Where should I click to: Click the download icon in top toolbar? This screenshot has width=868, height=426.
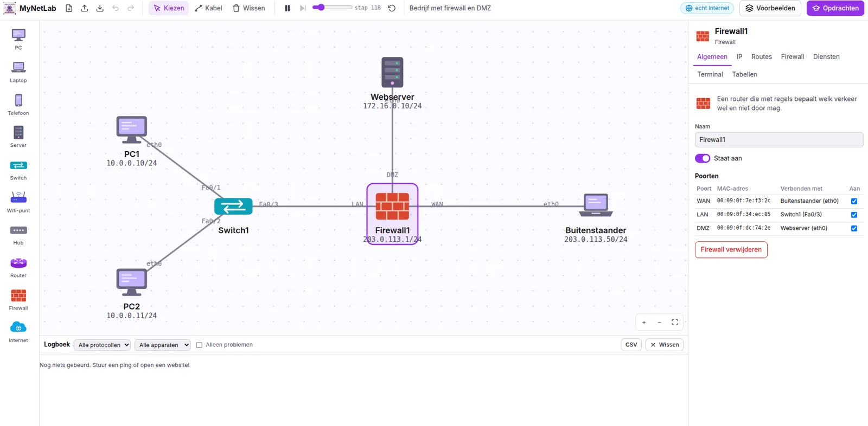100,8
